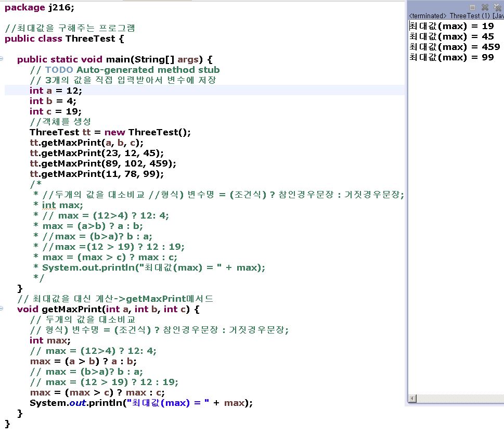
Task: Click the 'tt.getMaxPrint(23, 12, 45);' line
Action: pyautogui.click(x=97, y=153)
